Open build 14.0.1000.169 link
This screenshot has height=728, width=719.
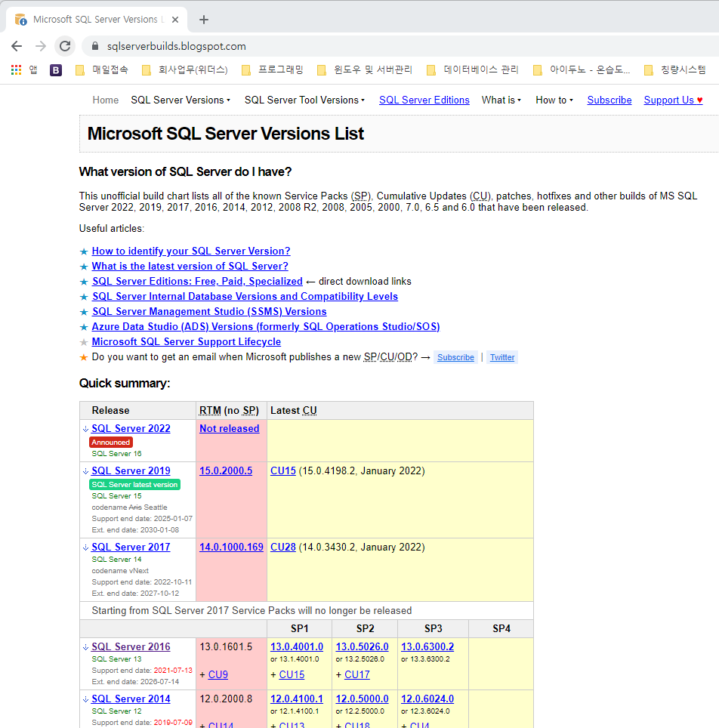[x=231, y=547]
